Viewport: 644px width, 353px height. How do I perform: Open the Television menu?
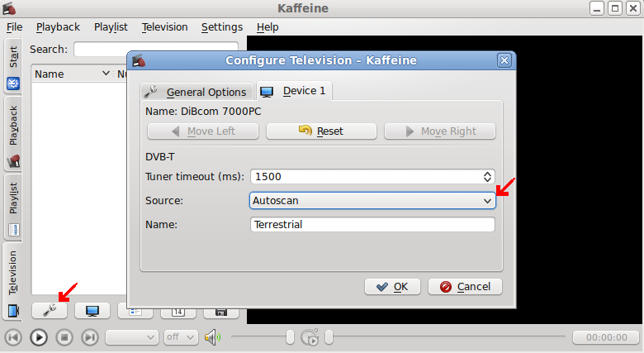point(164,27)
